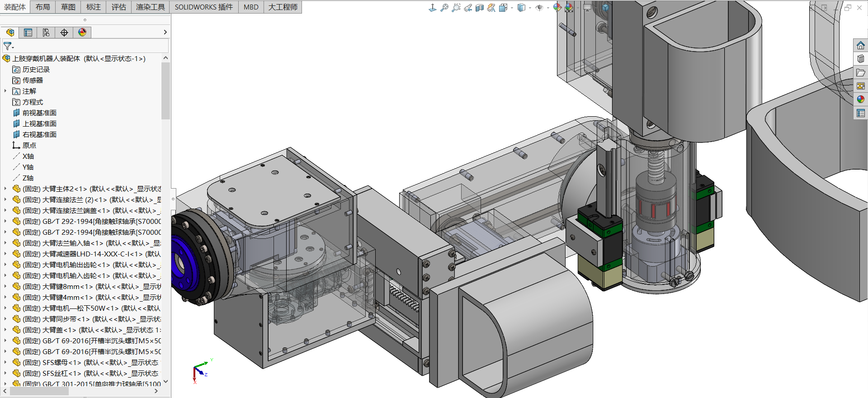Click the View Settings monitor icon
Viewport: 868px width, 398px height.
[587, 7]
